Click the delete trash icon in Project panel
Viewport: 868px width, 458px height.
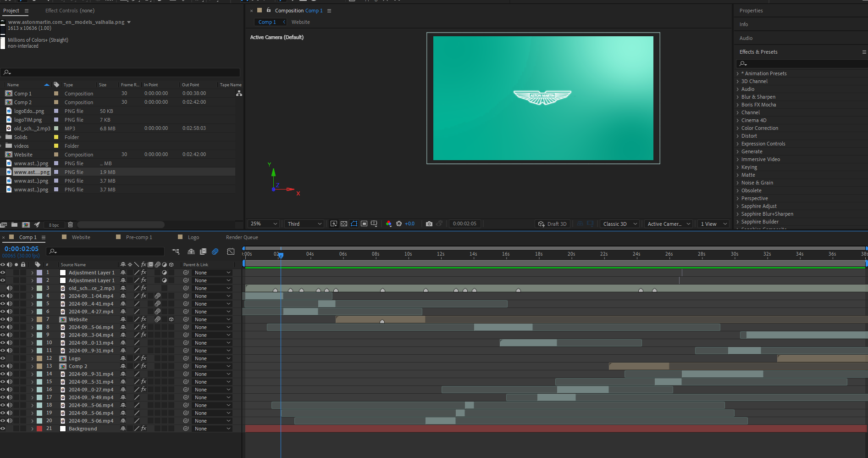pyautogui.click(x=70, y=225)
